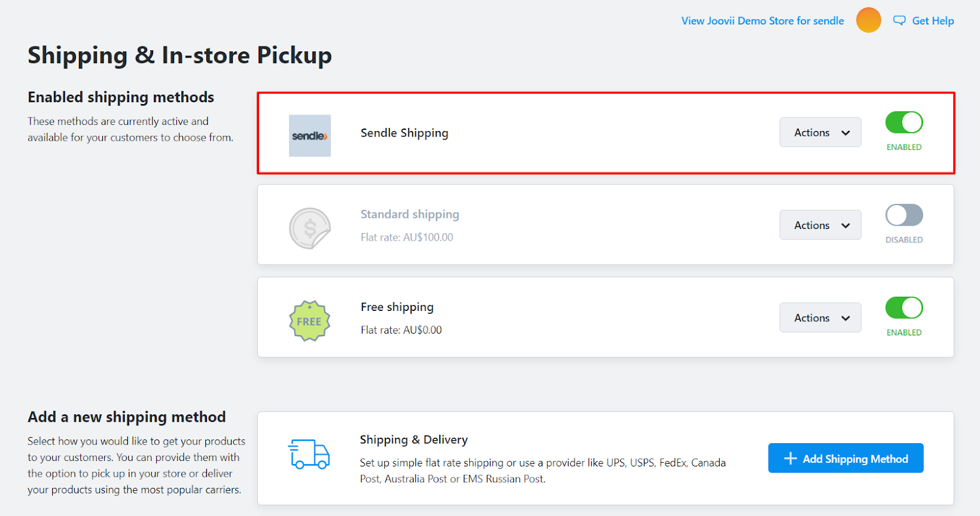Open View Joovii Demo Store for sendle link
The image size is (980, 516).
(x=763, y=21)
